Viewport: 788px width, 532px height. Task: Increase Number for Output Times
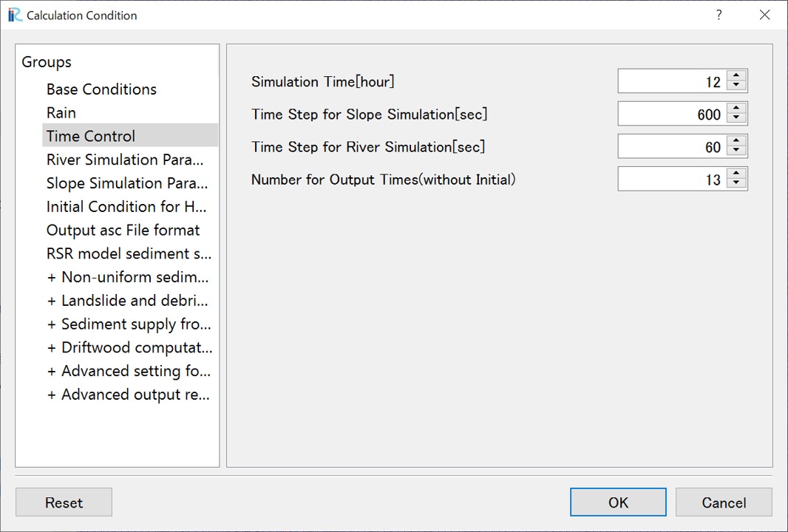coord(736,174)
